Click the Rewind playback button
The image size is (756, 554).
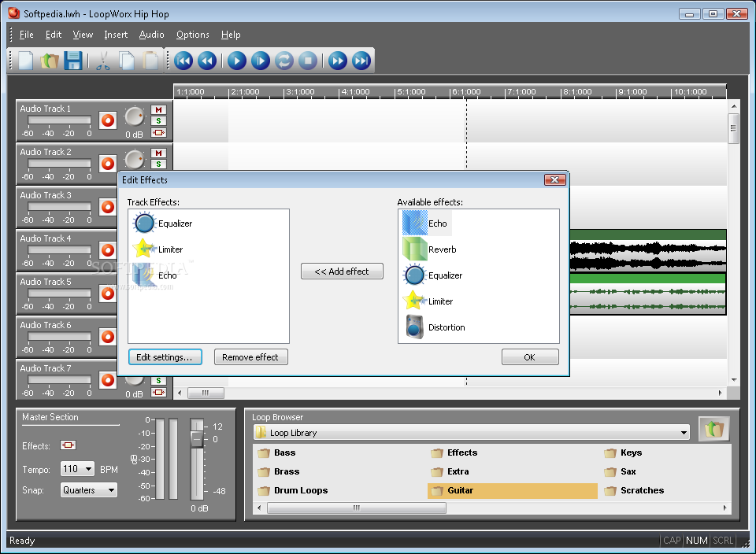click(207, 61)
